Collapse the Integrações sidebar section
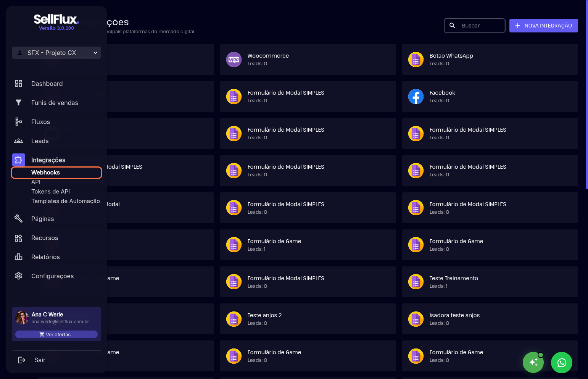The width and height of the screenshot is (588, 379). [48, 160]
